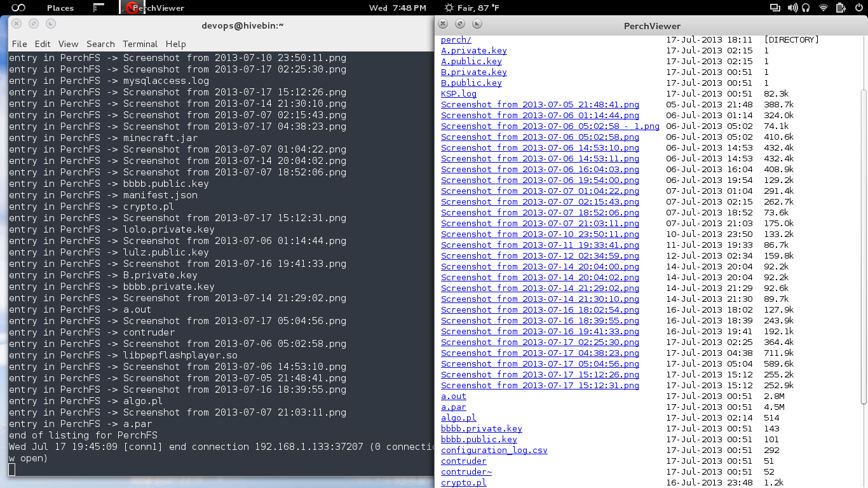Image resolution: width=868 pixels, height=488 pixels.
Task: Click the Wi-Fi signal icon
Action: coord(824,8)
